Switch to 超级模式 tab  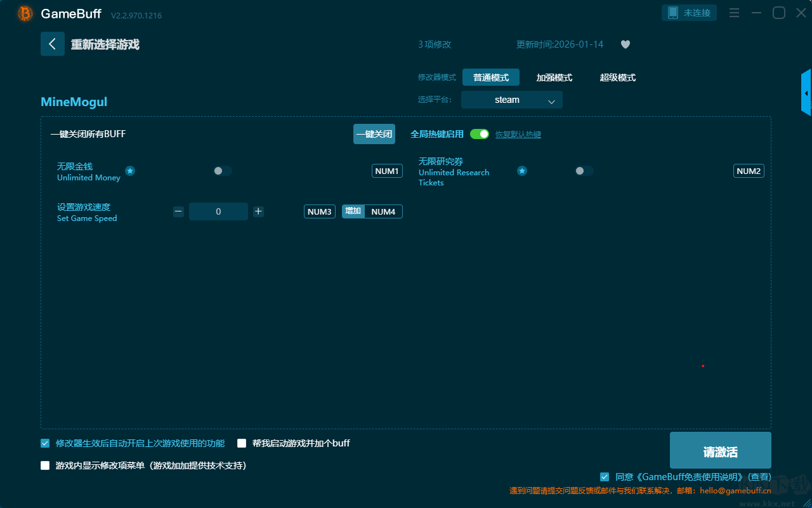point(617,77)
